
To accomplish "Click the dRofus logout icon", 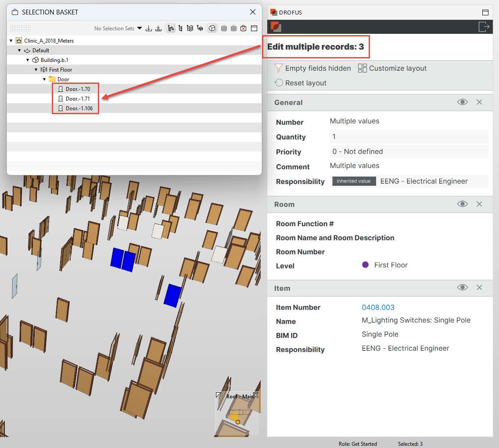I will (484, 27).
